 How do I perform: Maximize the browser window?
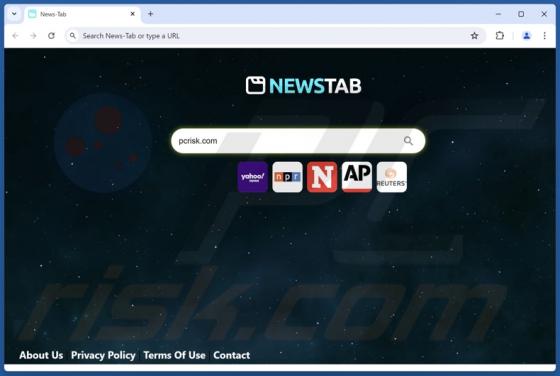click(x=521, y=14)
